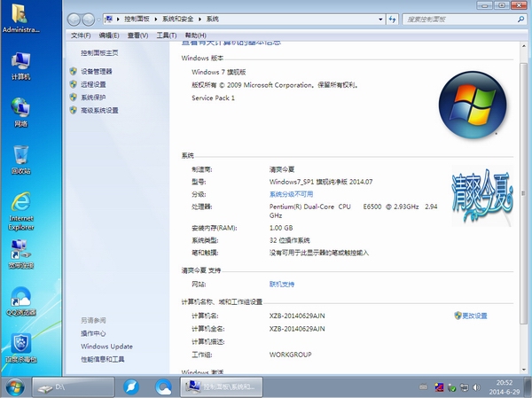532x398 pixels.
Task: Open Windows Update link
Action: 106,347
